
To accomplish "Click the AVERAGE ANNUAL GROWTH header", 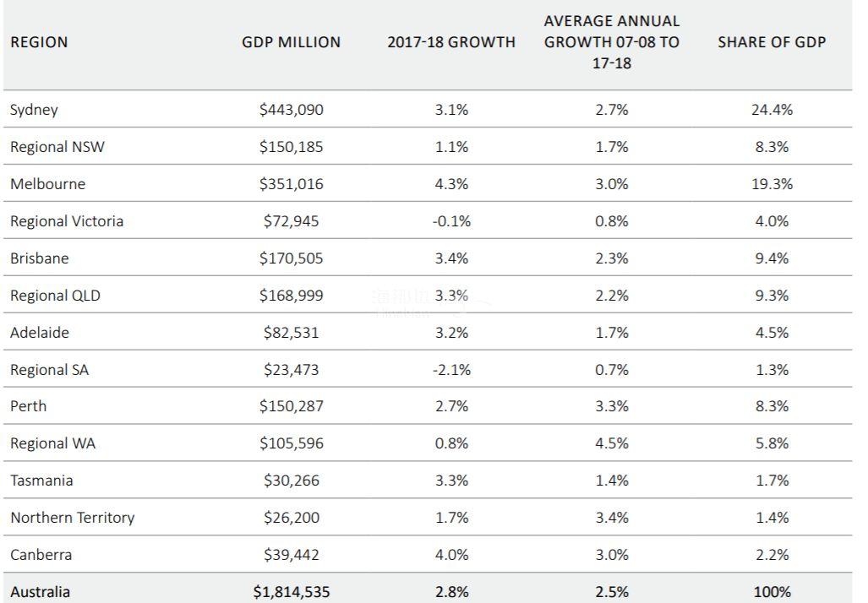I will click(612, 42).
